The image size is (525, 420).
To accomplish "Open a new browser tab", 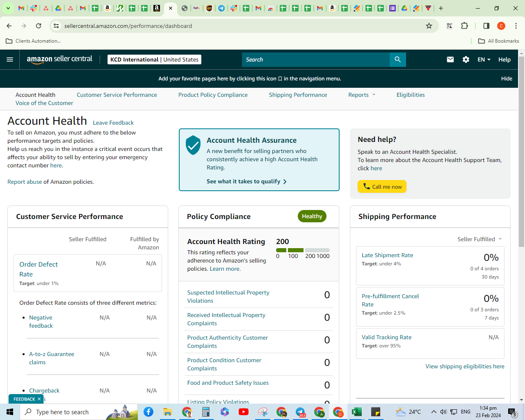I will (x=441, y=8).
